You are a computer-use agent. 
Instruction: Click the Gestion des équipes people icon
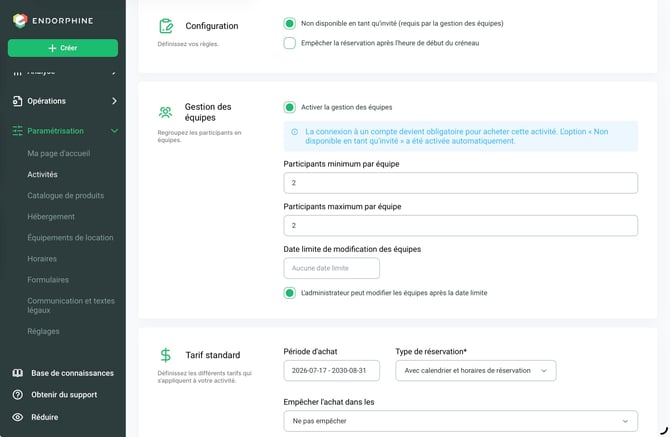coord(165,112)
